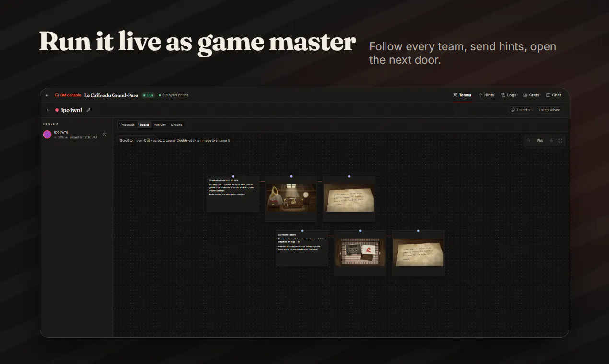This screenshot has height=364, width=609.
Task: Go back using the top-bar arrow beside GM console
Action: click(47, 95)
